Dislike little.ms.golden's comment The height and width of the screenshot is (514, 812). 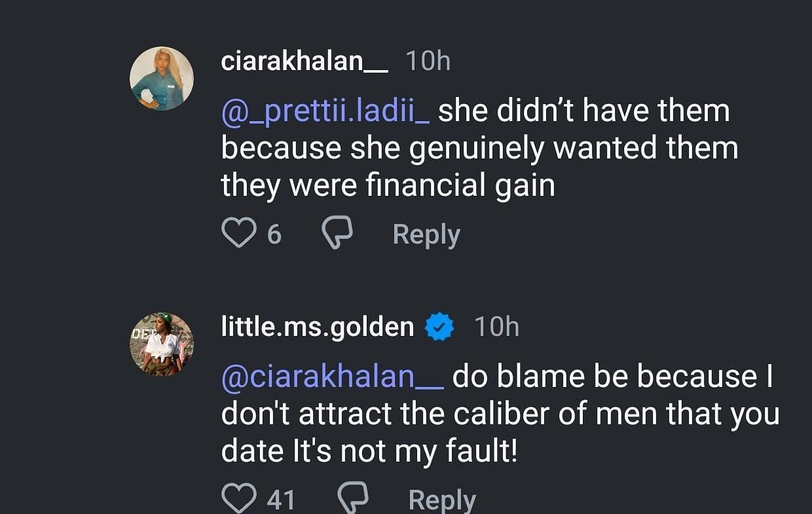[353, 500]
